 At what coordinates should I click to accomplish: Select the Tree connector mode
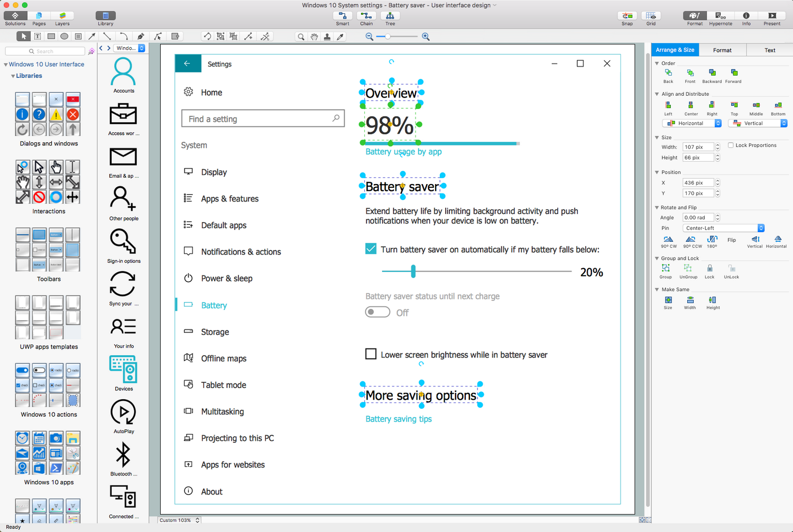pos(390,19)
